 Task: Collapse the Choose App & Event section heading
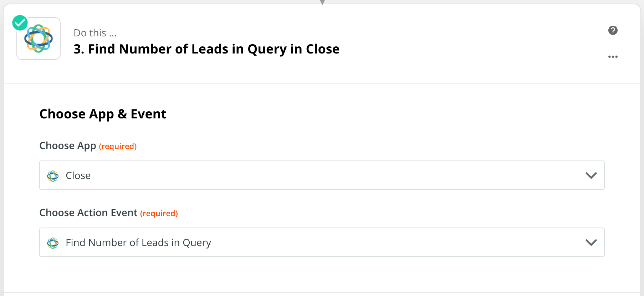103,114
